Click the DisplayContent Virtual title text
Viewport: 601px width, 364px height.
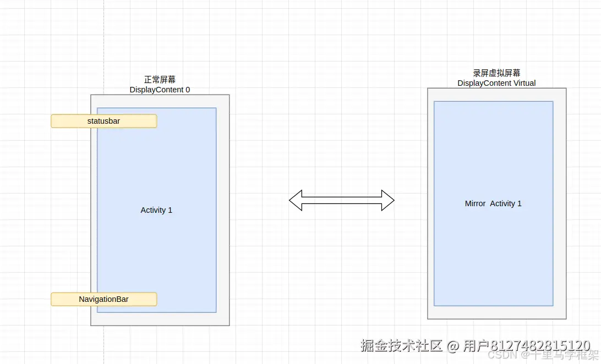tap(496, 83)
